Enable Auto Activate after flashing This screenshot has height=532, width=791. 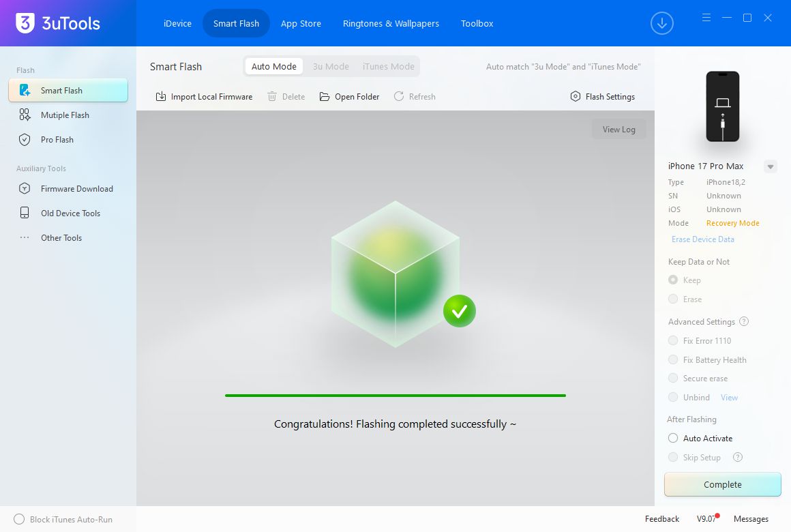pos(673,439)
